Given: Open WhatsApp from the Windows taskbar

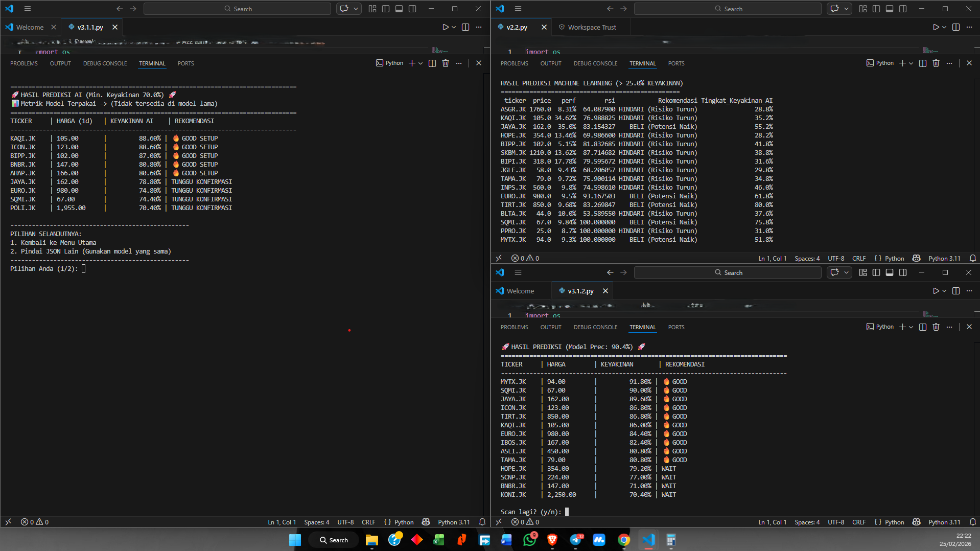Looking at the screenshot, I should click(529, 540).
